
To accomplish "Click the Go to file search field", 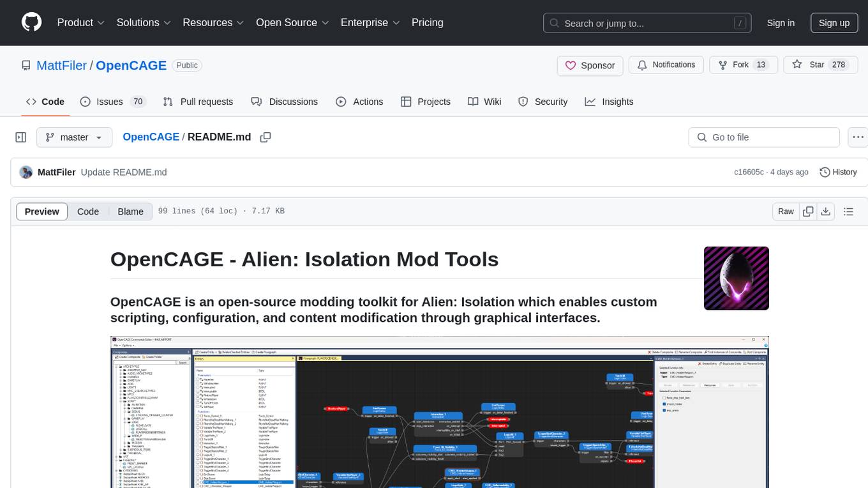I will (764, 137).
